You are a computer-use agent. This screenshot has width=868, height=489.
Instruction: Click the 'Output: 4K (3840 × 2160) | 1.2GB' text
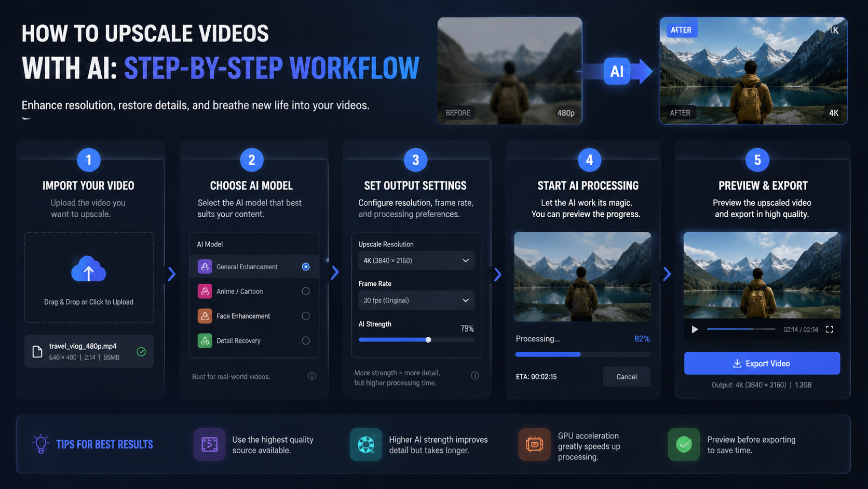[762, 385]
